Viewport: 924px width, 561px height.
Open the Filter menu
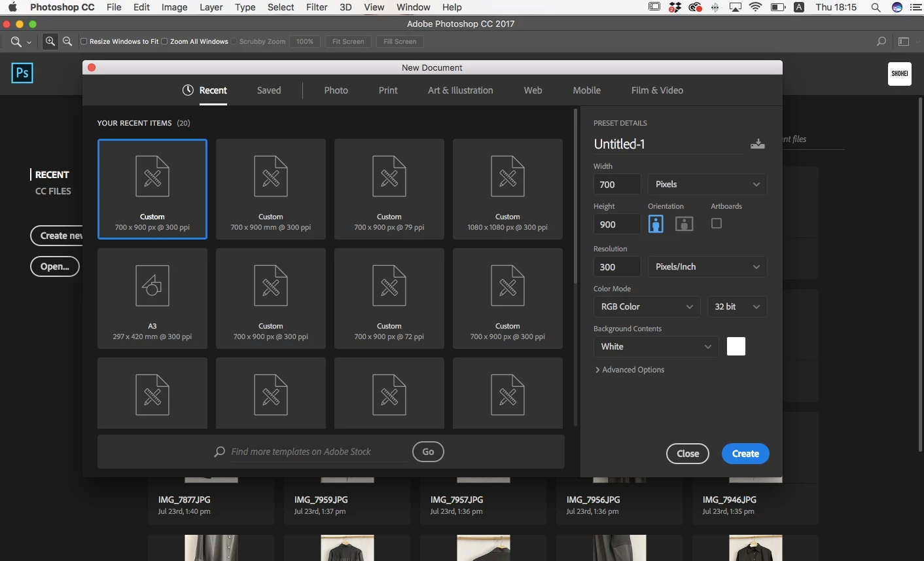[317, 7]
